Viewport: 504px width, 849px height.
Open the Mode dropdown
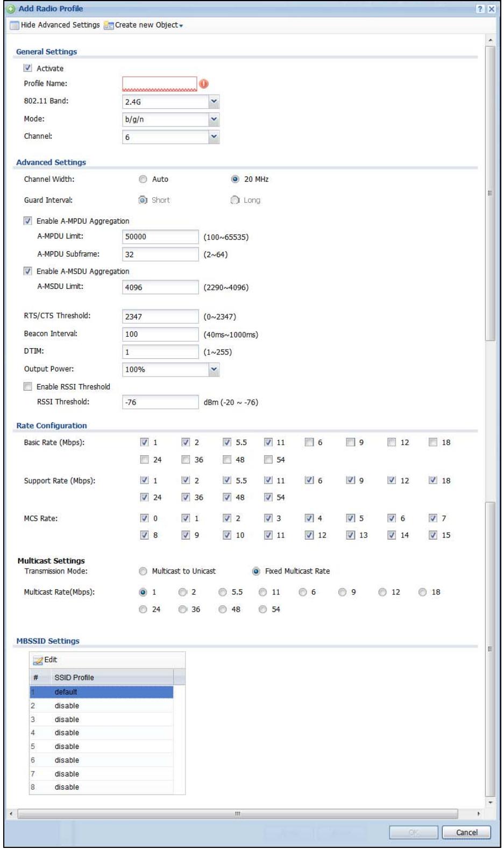[x=214, y=119]
